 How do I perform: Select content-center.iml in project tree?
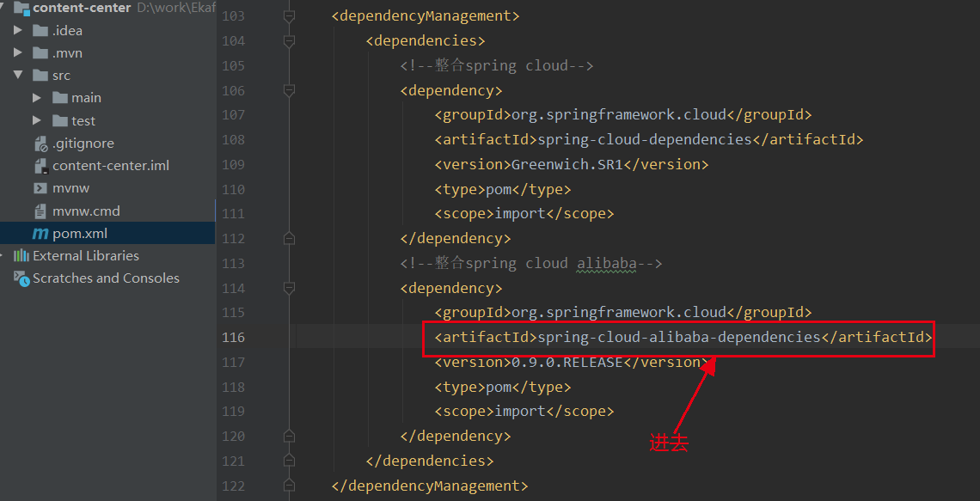[x=111, y=166]
